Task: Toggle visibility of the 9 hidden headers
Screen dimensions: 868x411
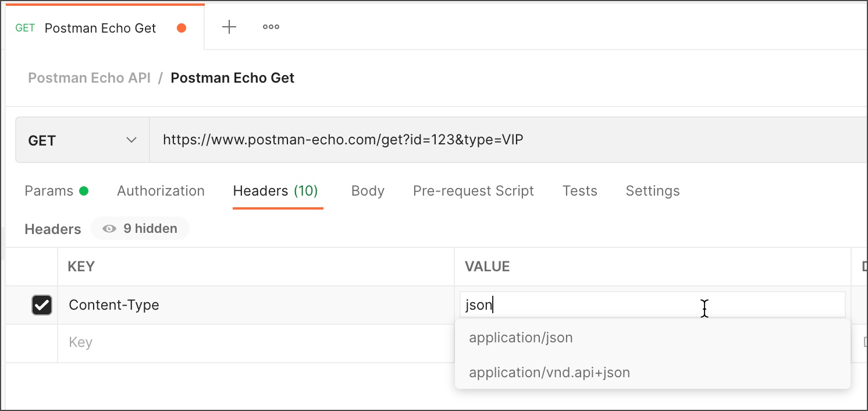Action: [140, 228]
